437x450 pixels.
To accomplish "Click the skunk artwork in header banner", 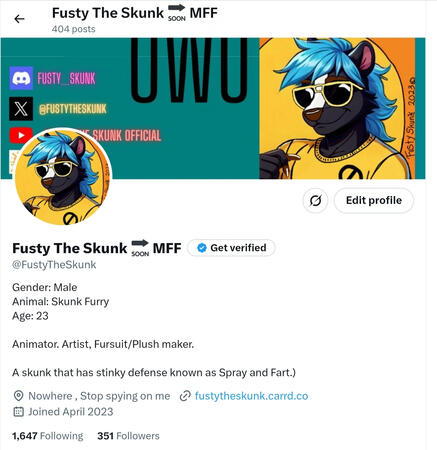I will coord(337,108).
